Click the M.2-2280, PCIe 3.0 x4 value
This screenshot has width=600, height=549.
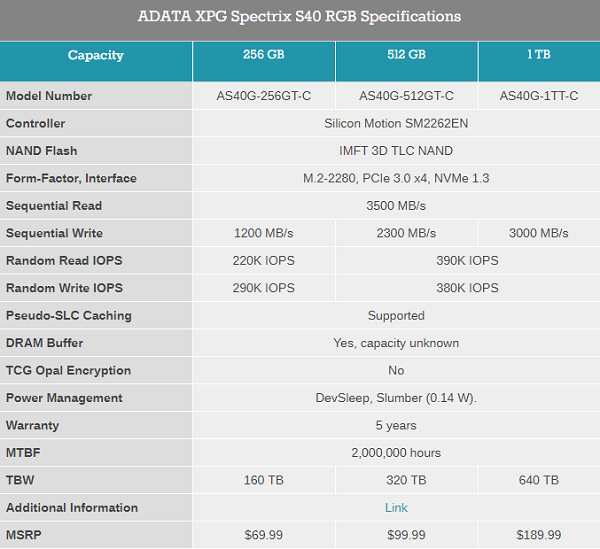(x=396, y=178)
